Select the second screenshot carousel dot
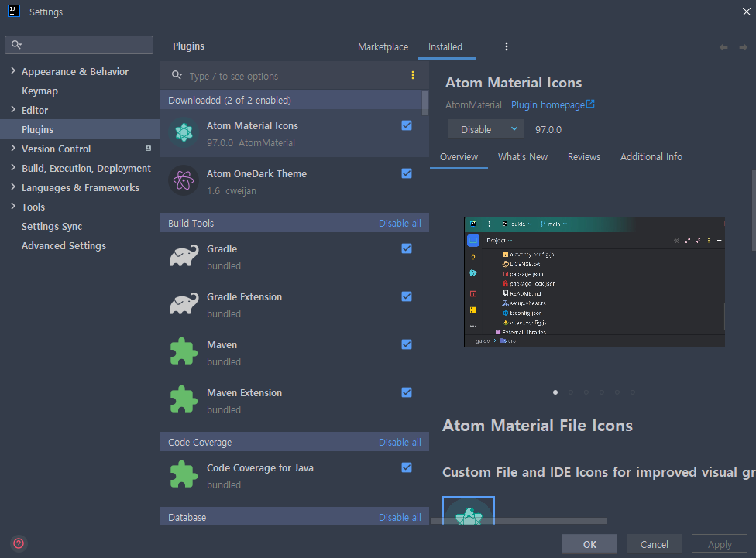The width and height of the screenshot is (756, 558). [571, 392]
